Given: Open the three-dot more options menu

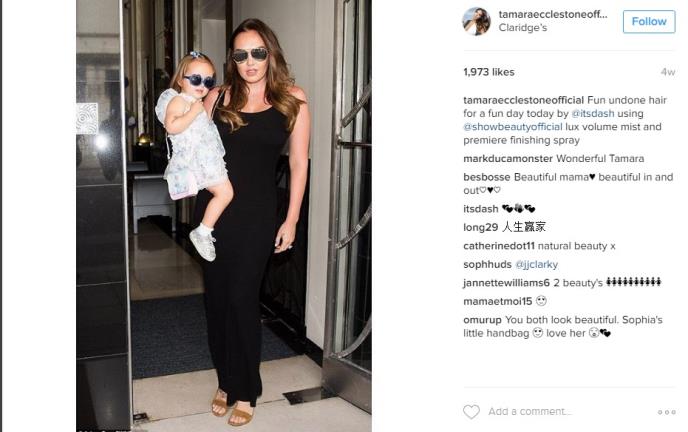Looking at the screenshot, I should (666, 412).
